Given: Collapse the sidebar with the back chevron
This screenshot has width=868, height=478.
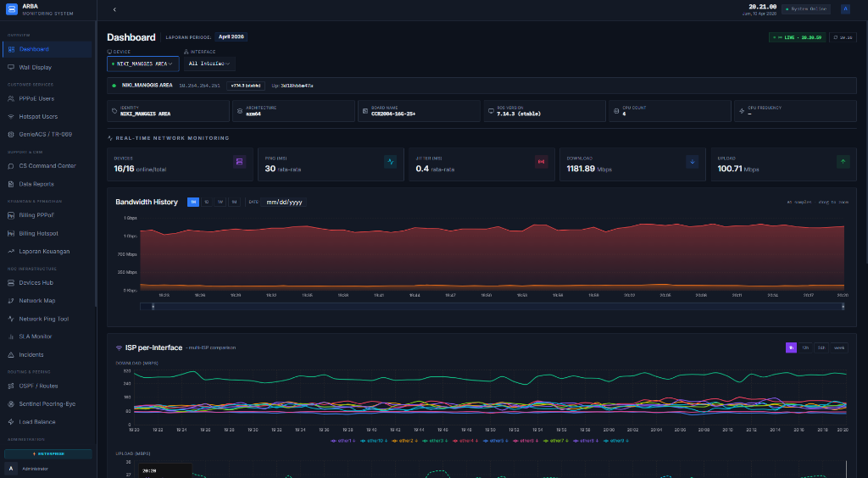Looking at the screenshot, I should coord(114,9).
